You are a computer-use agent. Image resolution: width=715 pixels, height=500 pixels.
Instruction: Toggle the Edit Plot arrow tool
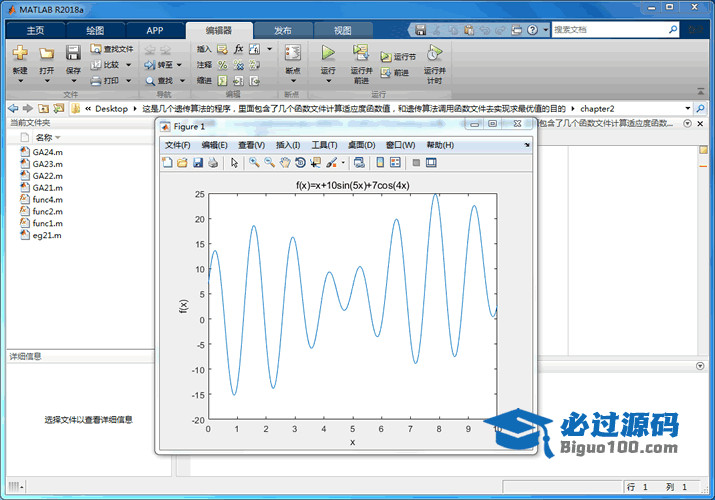click(x=234, y=163)
